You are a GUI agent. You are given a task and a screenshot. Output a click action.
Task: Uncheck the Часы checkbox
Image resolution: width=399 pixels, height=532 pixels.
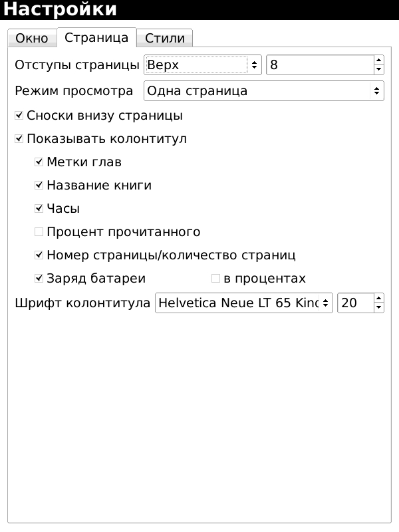pyautogui.click(x=39, y=209)
